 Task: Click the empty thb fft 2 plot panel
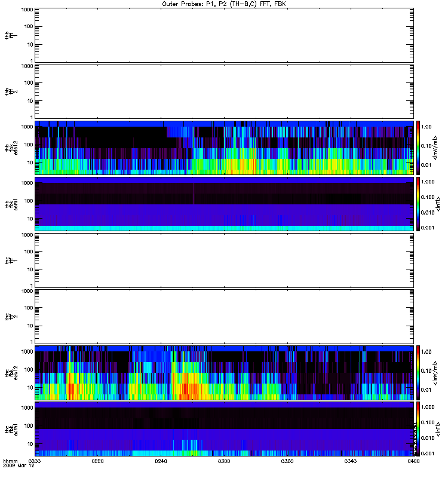(224, 91)
